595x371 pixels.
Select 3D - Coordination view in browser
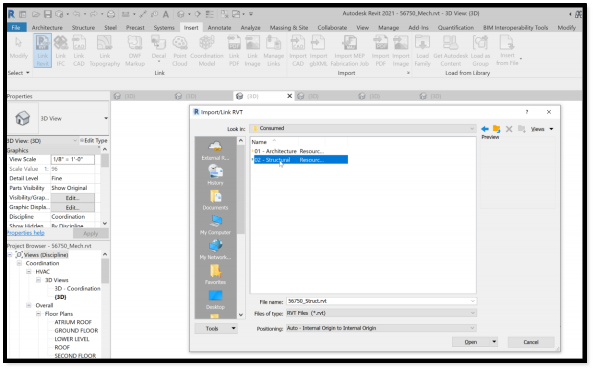[77, 289]
